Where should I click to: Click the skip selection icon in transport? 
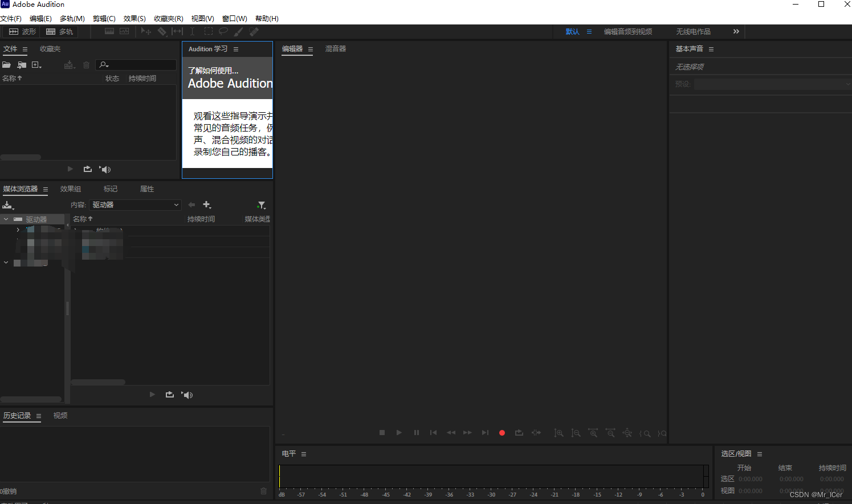click(536, 433)
